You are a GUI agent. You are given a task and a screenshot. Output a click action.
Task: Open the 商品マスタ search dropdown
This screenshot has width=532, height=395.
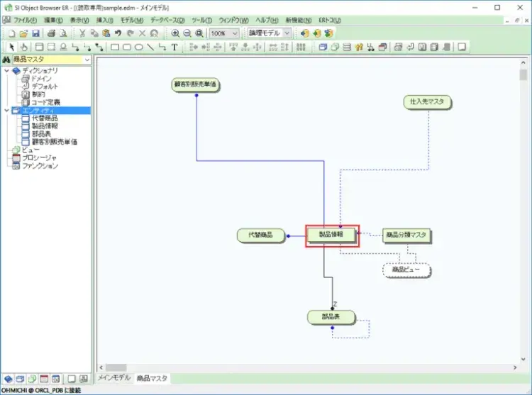click(x=87, y=60)
